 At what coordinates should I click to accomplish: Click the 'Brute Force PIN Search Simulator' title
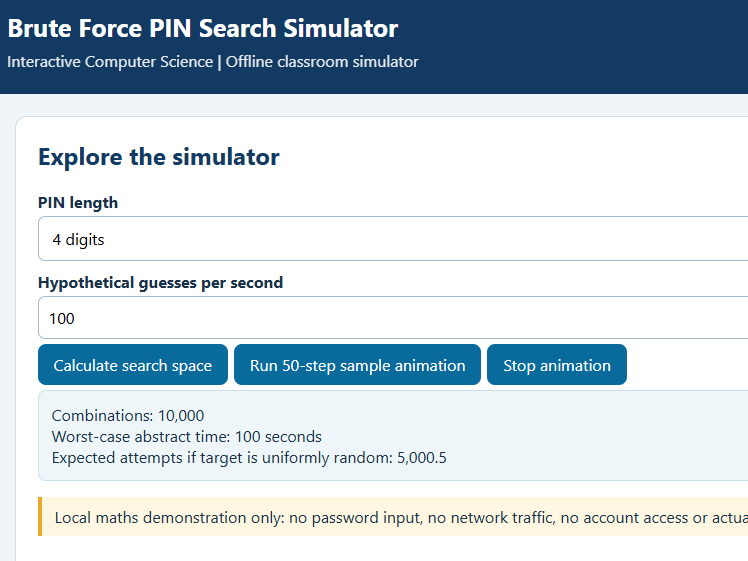[x=203, y=29]
